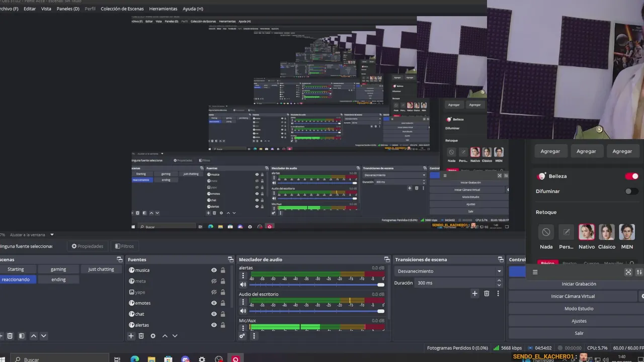The width and height of the screenshot is (644, 362).
Task: Click Iniciar Cámara Virtual
Action: pos(573,296)
